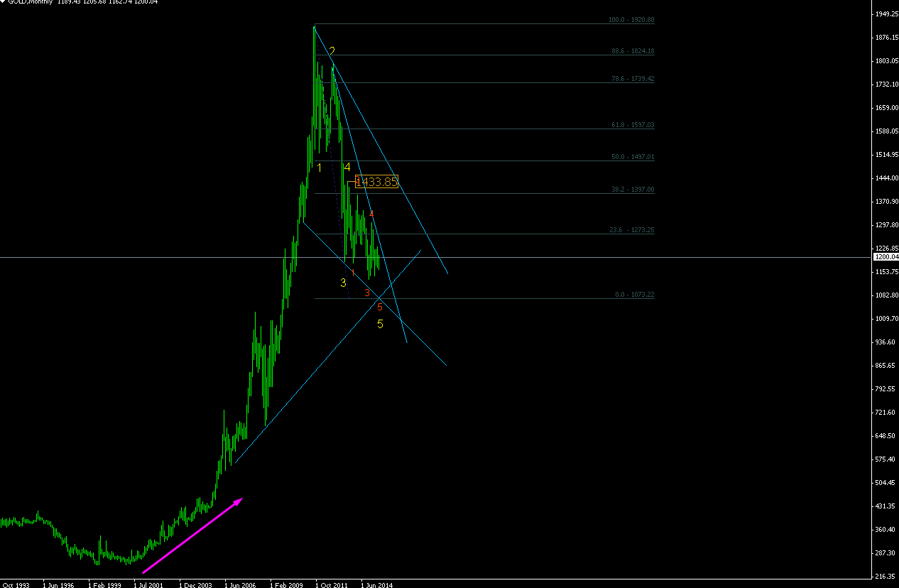899x588 pixels.
Task: Click yellow wave label 3
Action: (x=343, y=283)
